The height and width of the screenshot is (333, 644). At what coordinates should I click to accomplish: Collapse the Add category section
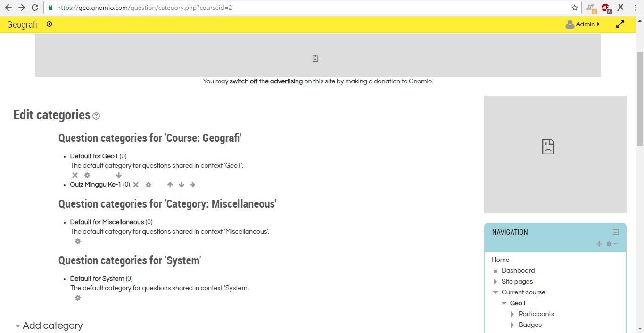18,326
